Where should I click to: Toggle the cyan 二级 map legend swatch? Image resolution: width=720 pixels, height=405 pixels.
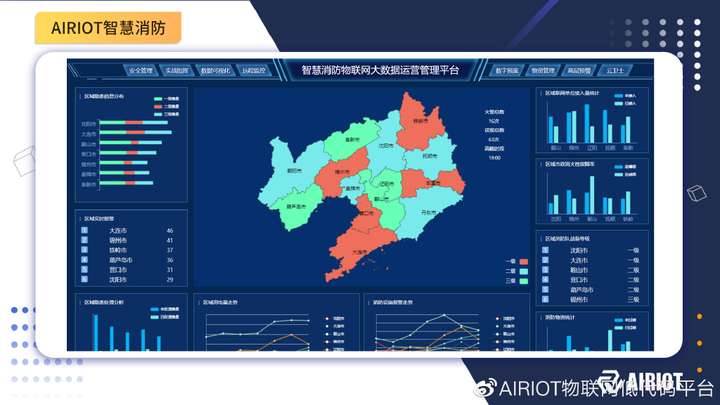[523, 271]
